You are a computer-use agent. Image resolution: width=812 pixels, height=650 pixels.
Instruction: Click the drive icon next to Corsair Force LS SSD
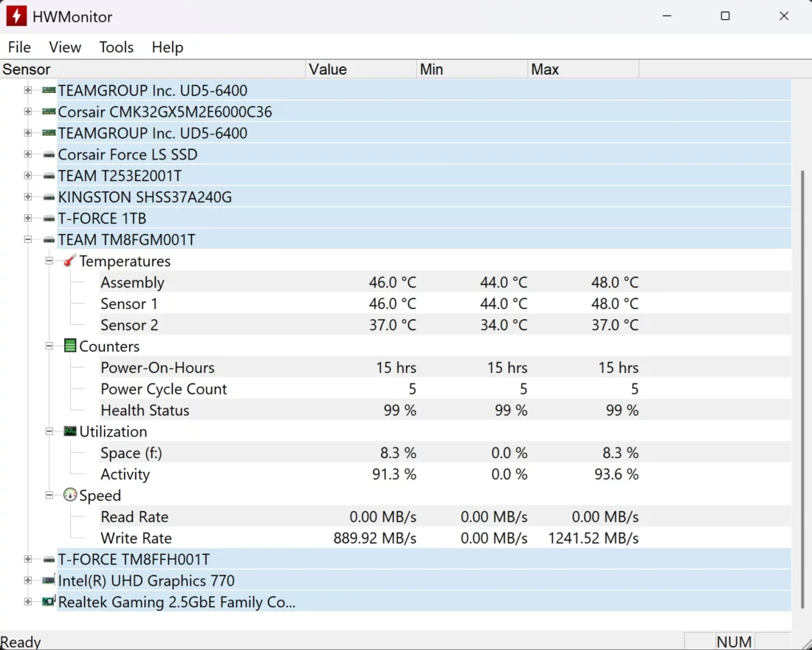(49, 154)
